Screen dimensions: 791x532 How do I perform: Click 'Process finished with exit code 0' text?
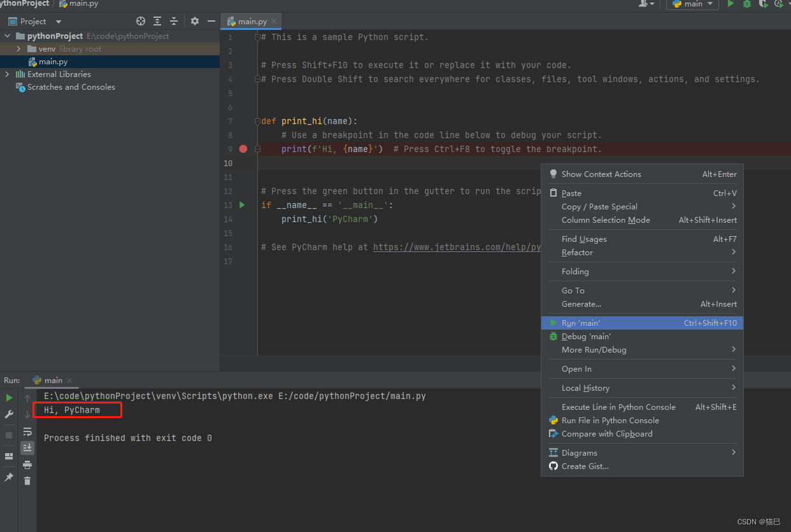pyautogui.click(x=128, y=438)
